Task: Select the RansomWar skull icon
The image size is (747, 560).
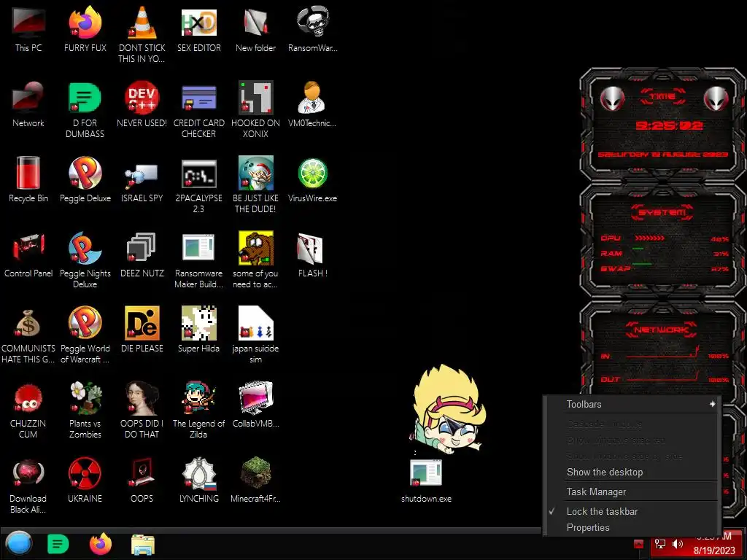Action: coord(312,22)
